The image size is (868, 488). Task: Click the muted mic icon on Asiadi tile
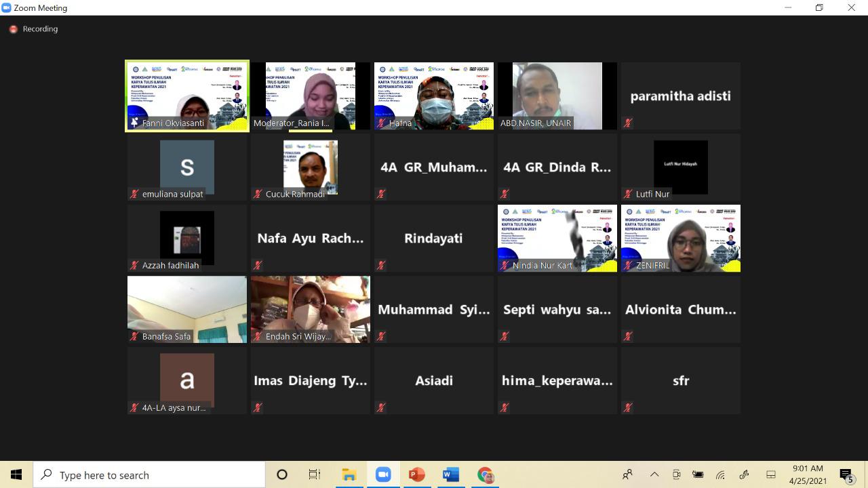[x=381, y=407]
